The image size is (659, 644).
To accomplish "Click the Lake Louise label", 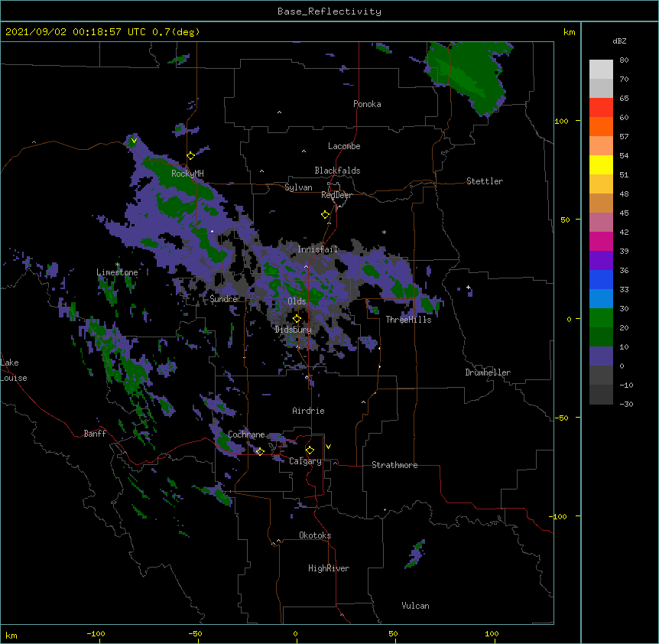I will (x=14, y=370).
